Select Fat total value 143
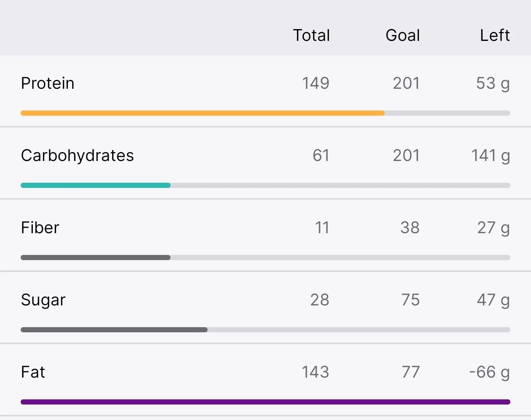Screen dimensions: 531x420 (315, 372)
